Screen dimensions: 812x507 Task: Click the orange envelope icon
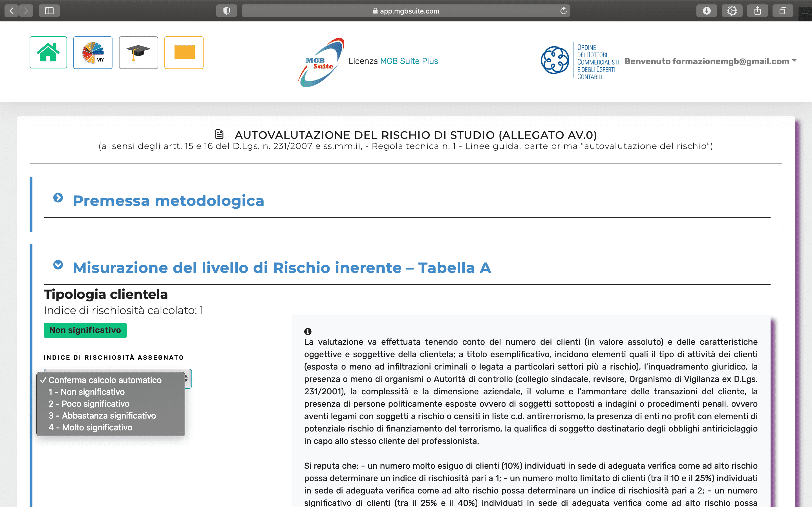[184, 53]
